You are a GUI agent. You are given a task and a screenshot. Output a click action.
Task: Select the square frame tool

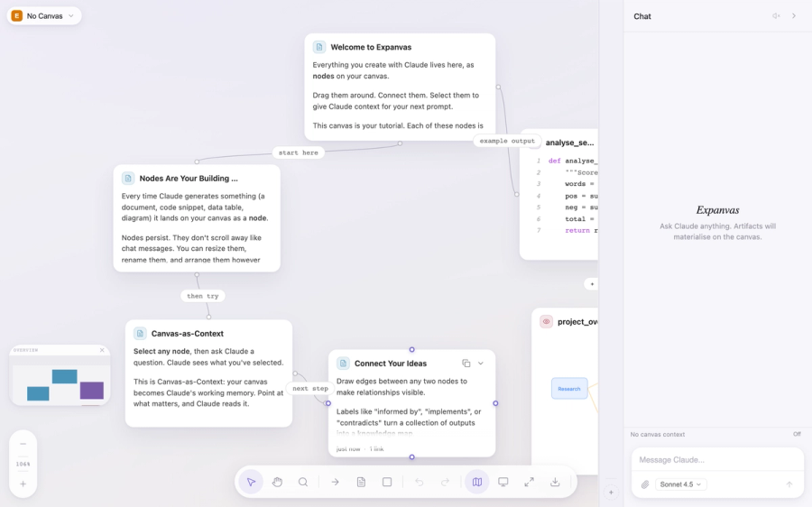coord(387,482)
